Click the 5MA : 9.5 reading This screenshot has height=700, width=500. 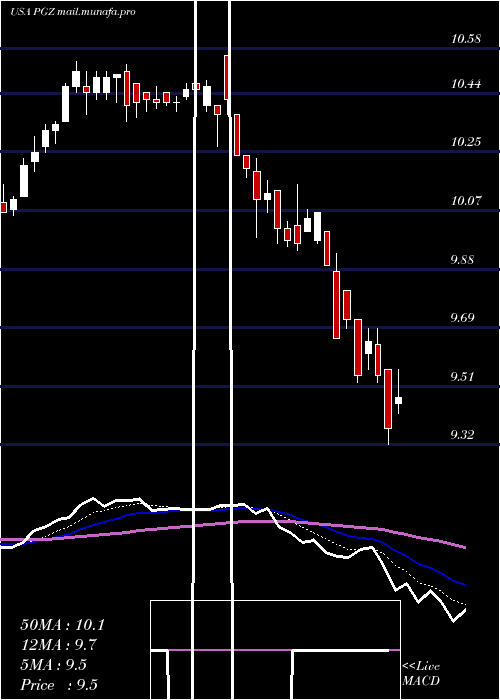coord(54,665)
